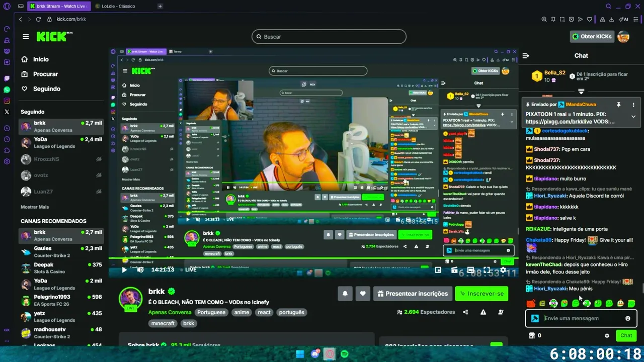Open Instagram in Opera sidebar

coord(7,101)
